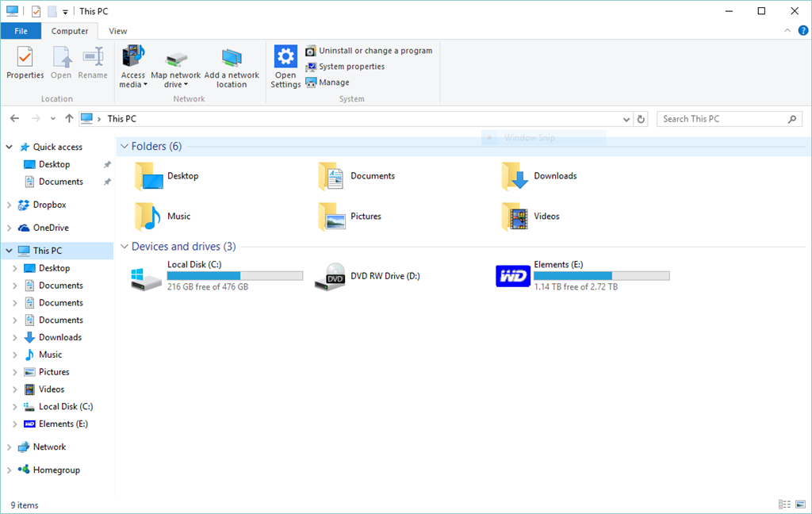Collapse the This PC tree node
Screen dimensions: 812x514
[x=9, y=251]
